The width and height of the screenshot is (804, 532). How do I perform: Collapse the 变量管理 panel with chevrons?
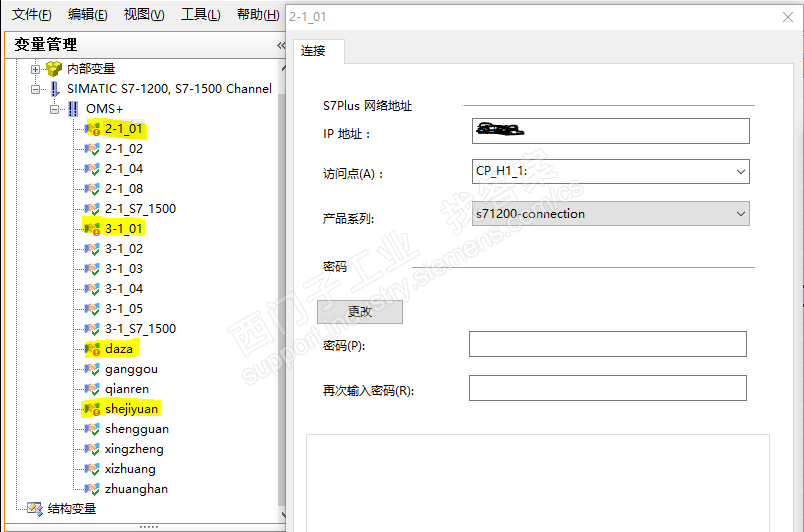281,45
